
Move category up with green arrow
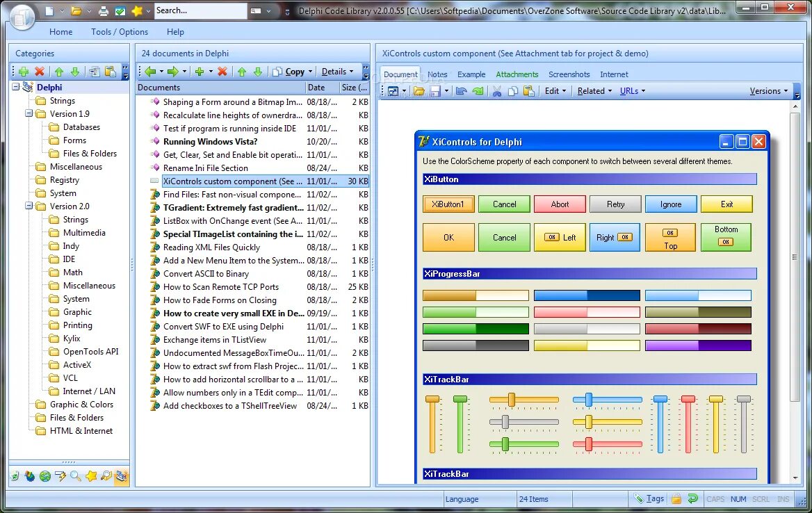click(x=59, y=72)
